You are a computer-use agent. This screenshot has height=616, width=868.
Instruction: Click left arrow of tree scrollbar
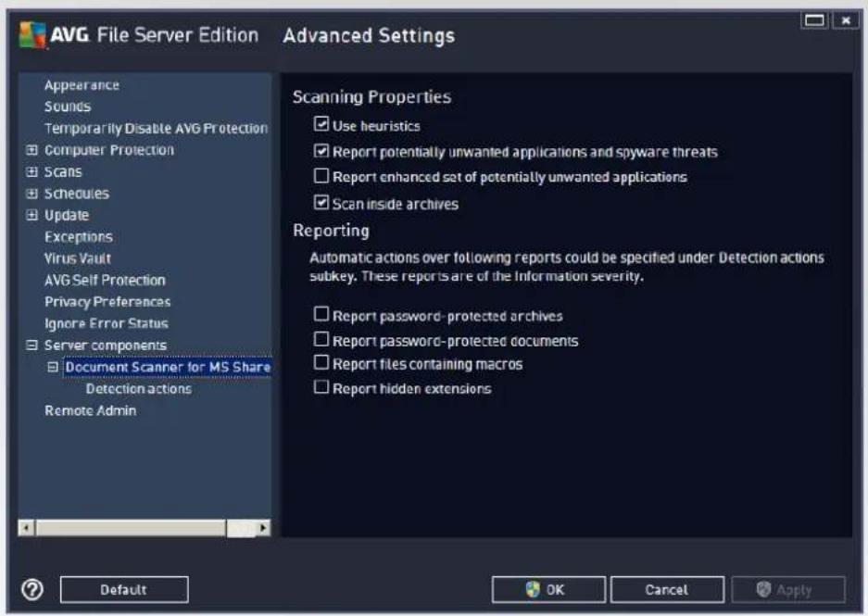pos(26,527)
